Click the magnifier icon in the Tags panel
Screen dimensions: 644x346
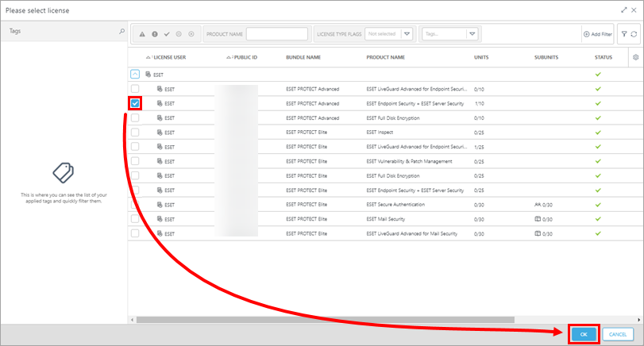121,31
